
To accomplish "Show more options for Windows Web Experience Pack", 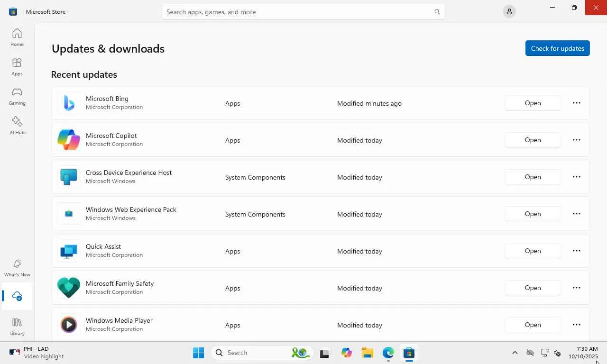I will pos(577,214).
